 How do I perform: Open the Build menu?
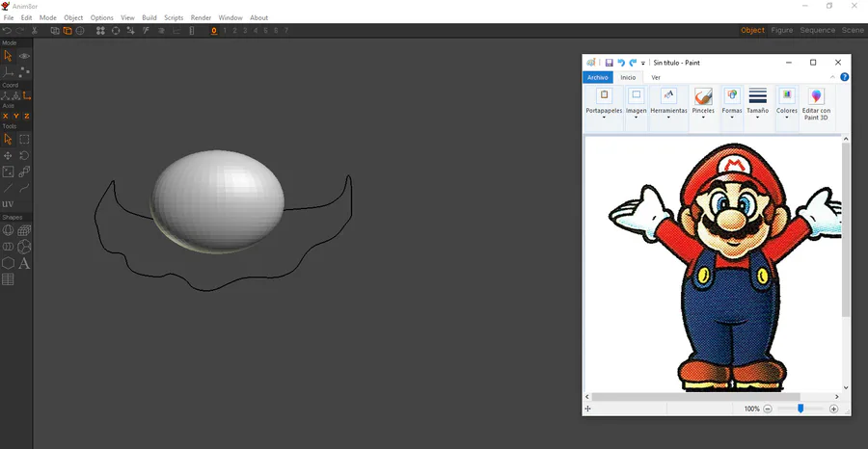[149, 17]
